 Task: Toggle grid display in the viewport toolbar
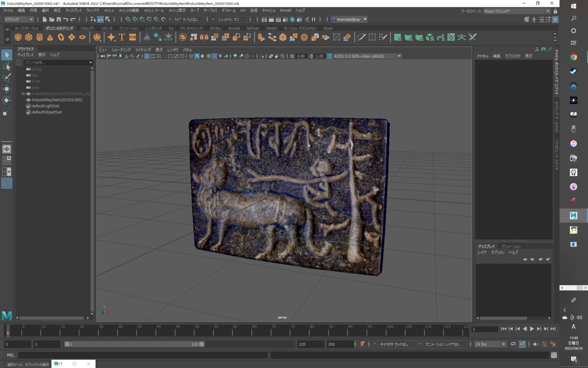(147, 55)
